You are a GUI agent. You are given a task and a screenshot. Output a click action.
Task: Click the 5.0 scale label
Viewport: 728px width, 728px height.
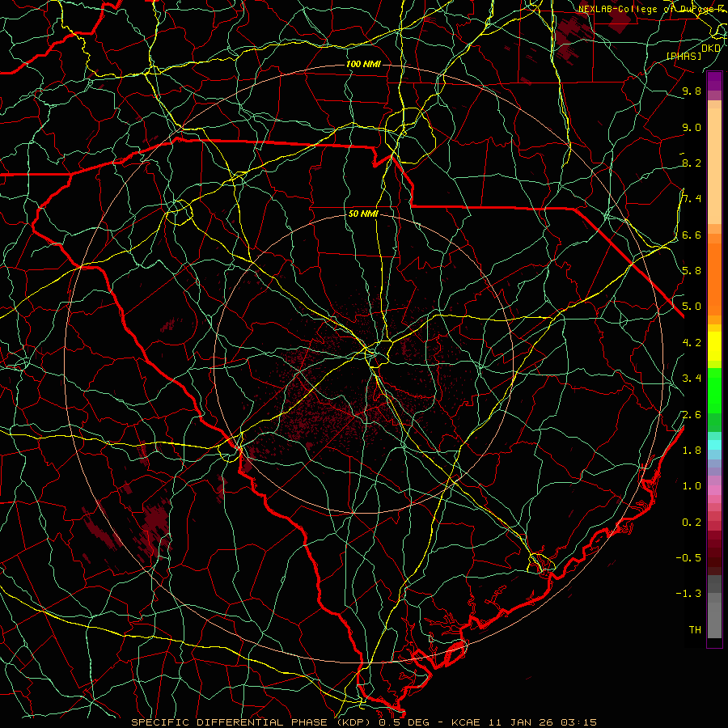coord(692,307)
